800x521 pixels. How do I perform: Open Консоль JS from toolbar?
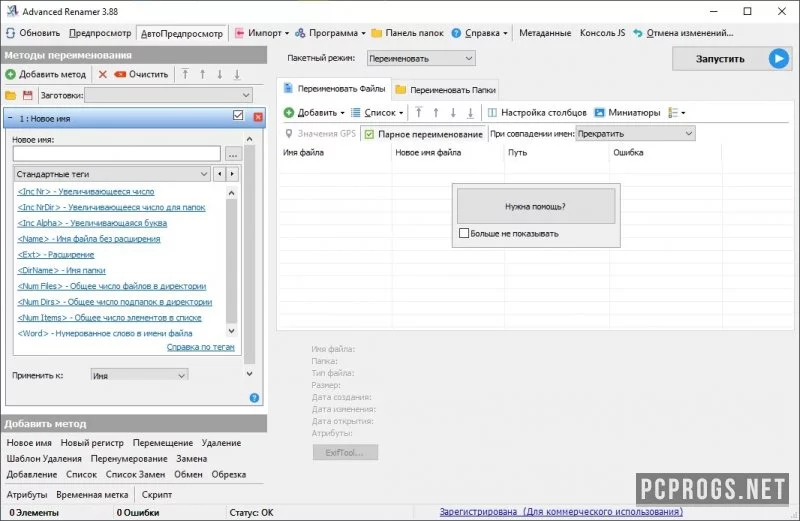(x=603, y=33)
